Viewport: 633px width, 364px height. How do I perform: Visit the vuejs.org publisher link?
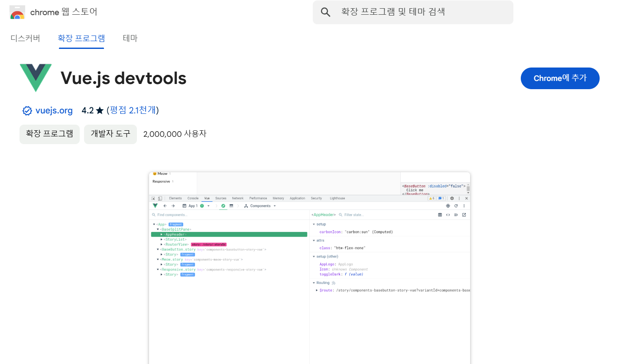54,110
